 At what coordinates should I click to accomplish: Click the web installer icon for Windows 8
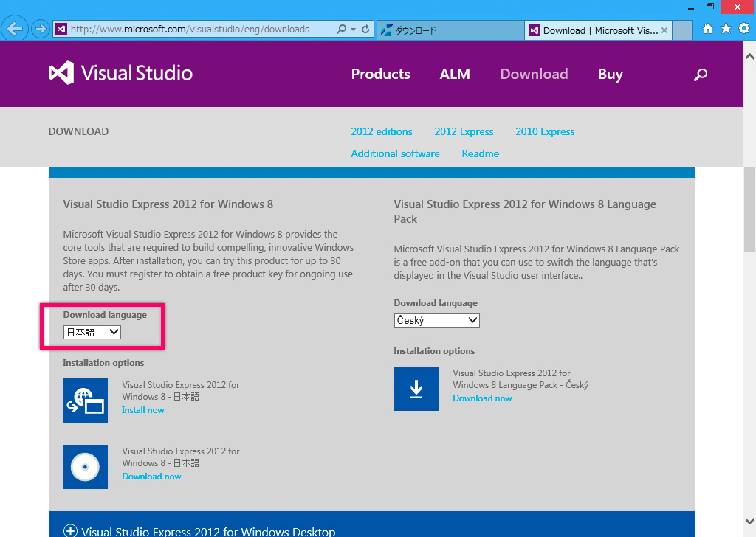coord(86,401)
